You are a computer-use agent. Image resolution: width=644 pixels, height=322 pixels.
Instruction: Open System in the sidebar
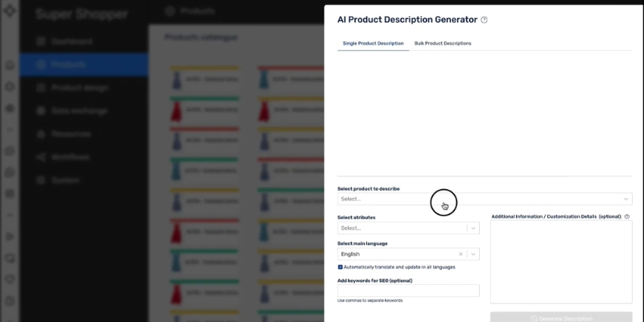(x=84, y=180)
